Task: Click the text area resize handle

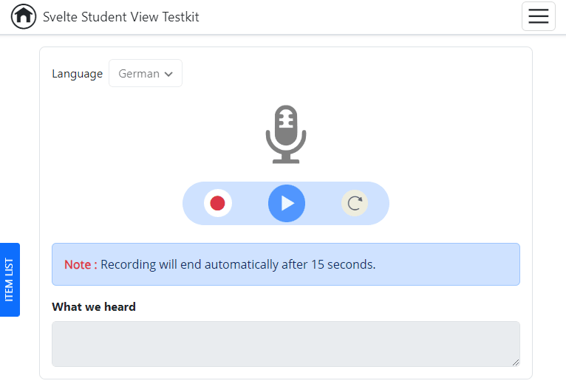Action: pos(515,362)
